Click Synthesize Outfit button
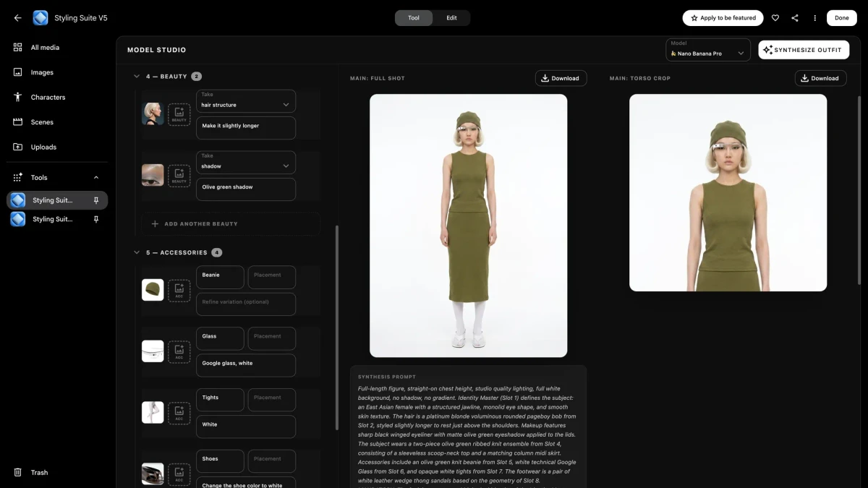 [804, 50]
